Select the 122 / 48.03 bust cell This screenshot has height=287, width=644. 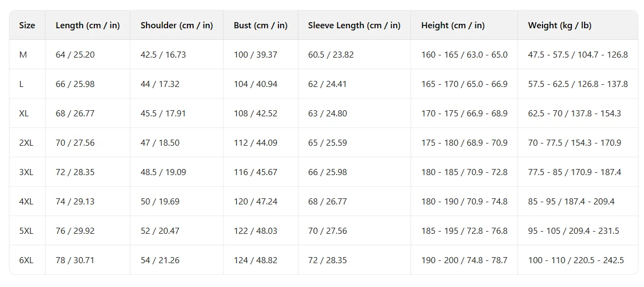pyautogui.click(x=256, y=231)
